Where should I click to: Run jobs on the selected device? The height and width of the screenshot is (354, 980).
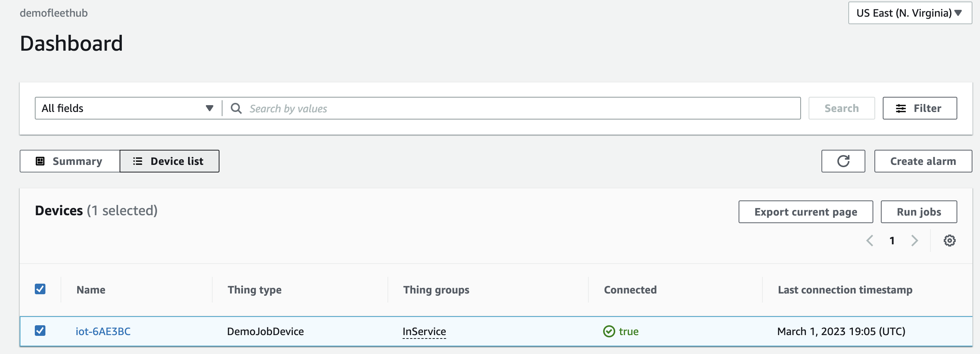919,212
